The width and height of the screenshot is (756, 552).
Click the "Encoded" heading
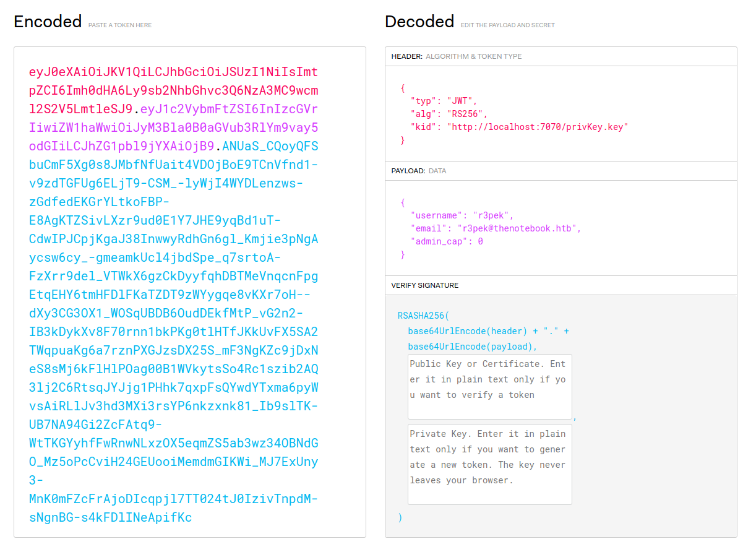click(48, 22)
